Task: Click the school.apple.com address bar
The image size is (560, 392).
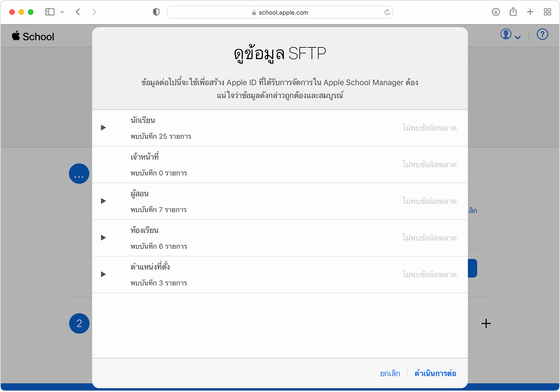Action: tap(280, 12)
